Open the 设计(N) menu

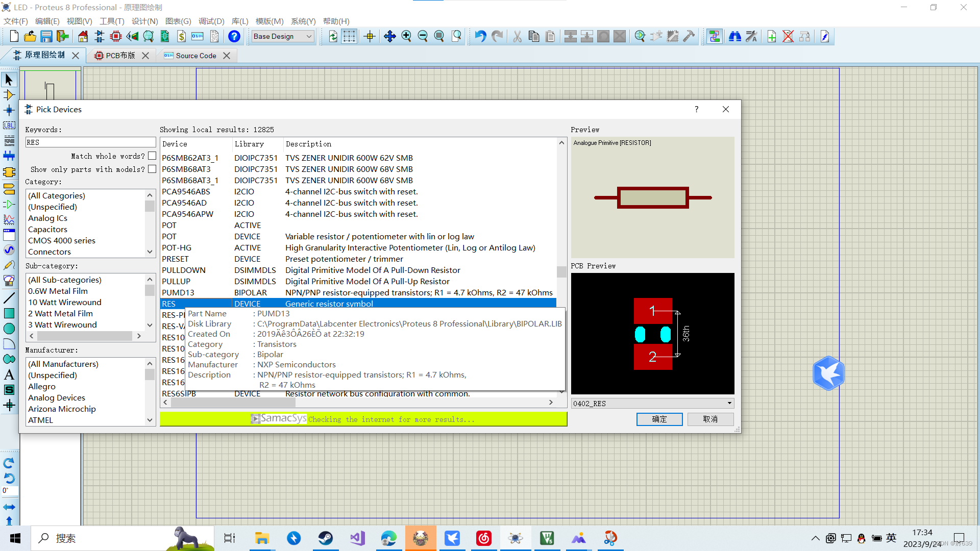coord(144,21)
